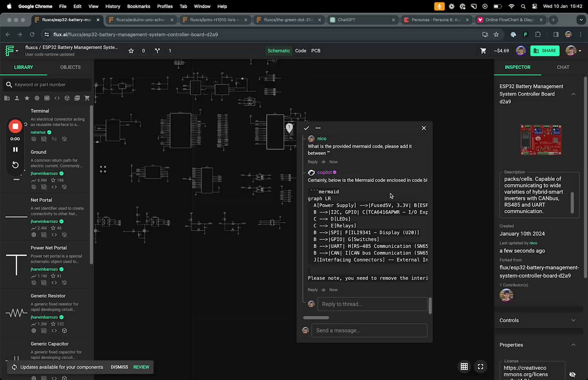Collapse the Properties section
Image resolution: width=588 pixels, height=380 pixels.
[x=573, y=345]
